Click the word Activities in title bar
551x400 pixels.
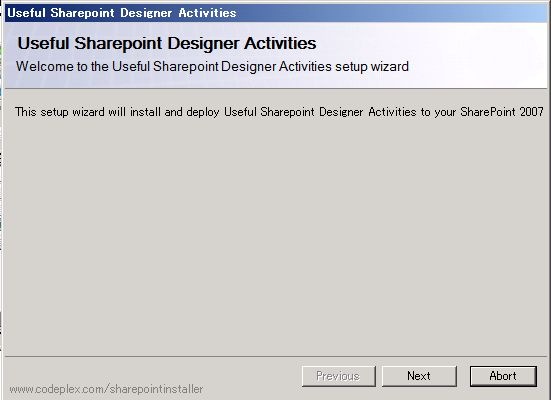(x=207, y=13)
